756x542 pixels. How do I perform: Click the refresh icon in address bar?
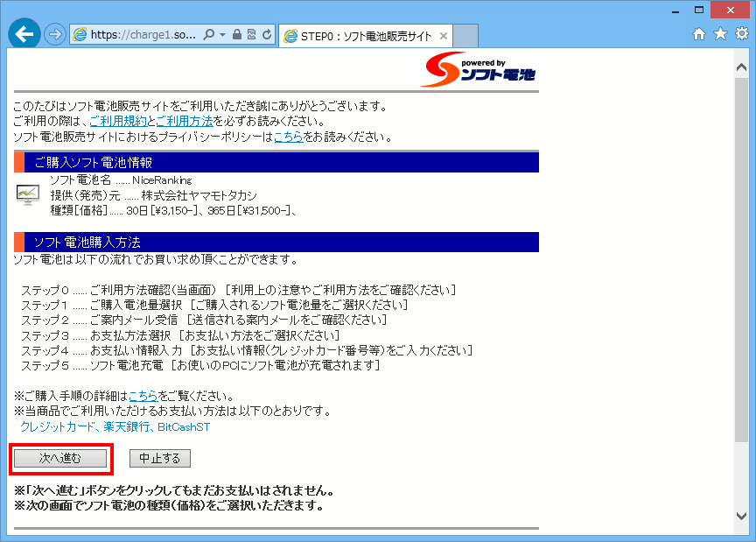(x=267, y=35)
